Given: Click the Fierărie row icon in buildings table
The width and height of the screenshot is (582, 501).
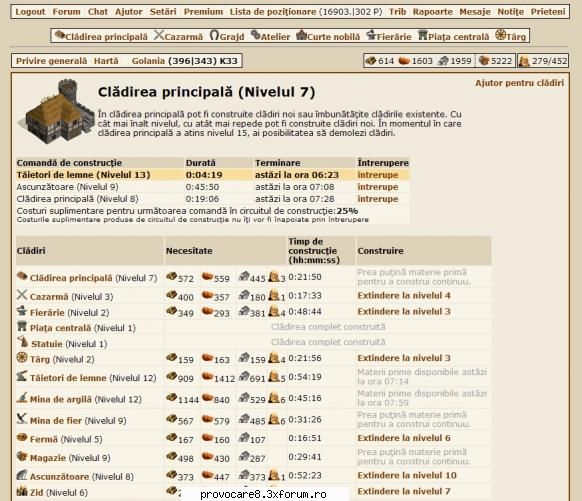Looking at the screenshot, I should click(22, 311).
